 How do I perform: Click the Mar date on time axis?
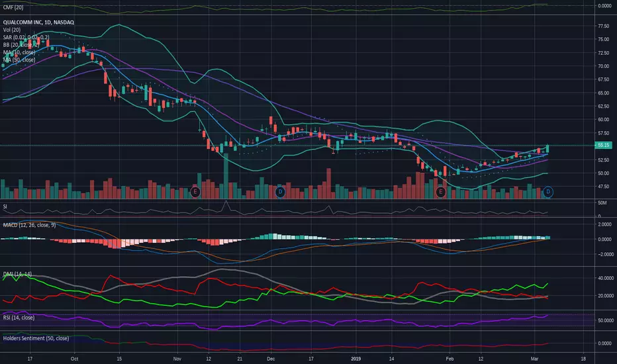click(x=534, y=359)
